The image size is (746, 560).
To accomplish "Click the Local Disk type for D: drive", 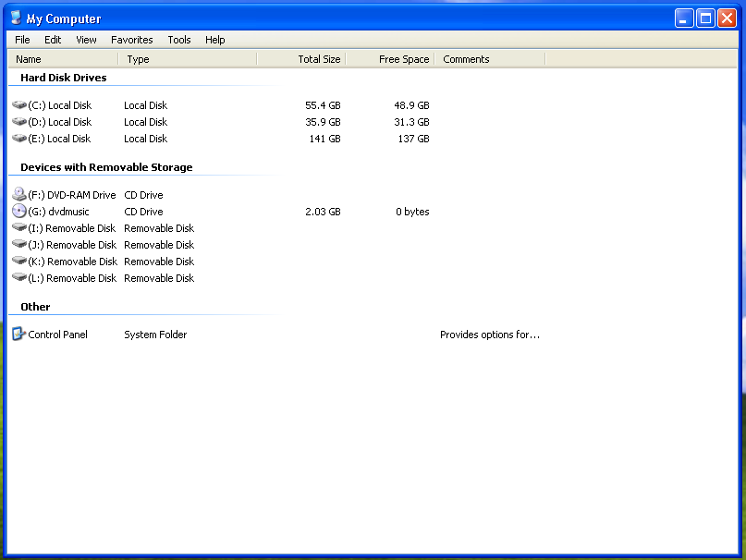I will (145, 122).
